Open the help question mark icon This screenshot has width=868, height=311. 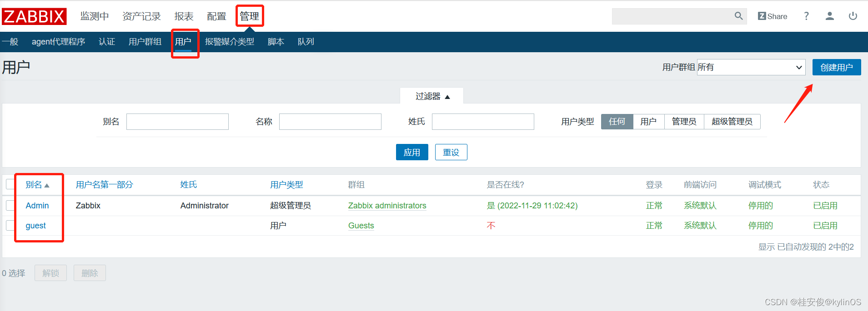pyautogui.click(x=806, y=16)
